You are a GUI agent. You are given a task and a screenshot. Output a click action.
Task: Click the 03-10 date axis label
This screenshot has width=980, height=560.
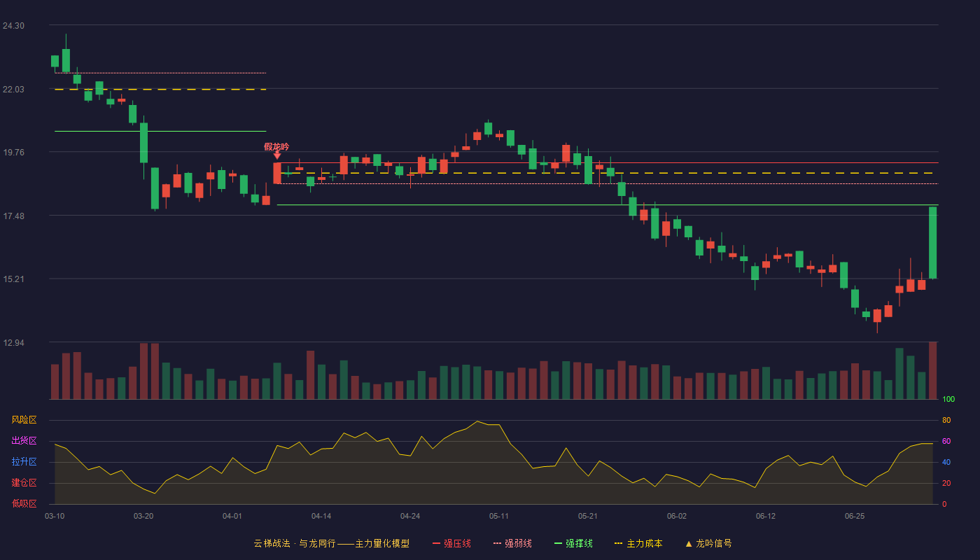point(55,516)
